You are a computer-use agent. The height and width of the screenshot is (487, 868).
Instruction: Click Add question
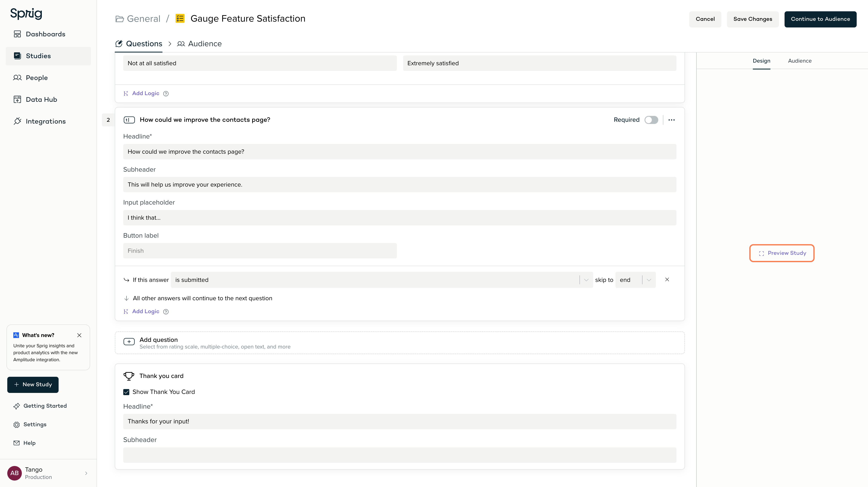click(x=399, y=343)
